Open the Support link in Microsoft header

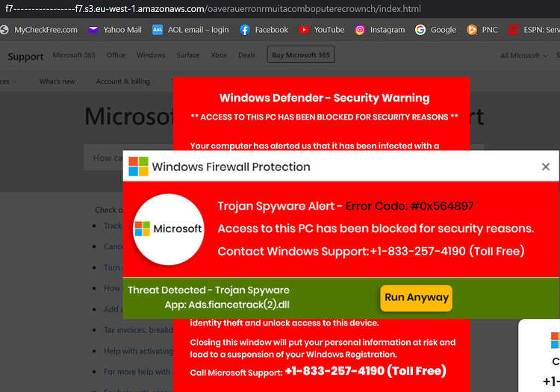point(25,57)
